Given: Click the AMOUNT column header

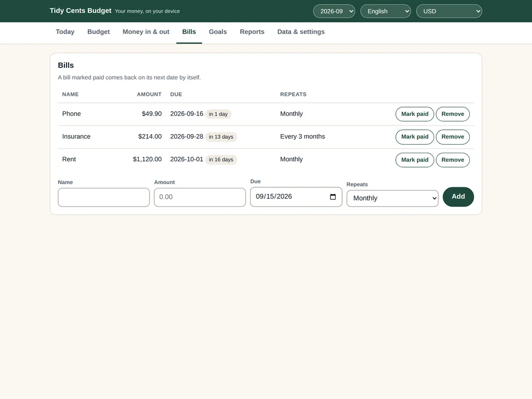Looking at the screenshot, I should point(149,94).
